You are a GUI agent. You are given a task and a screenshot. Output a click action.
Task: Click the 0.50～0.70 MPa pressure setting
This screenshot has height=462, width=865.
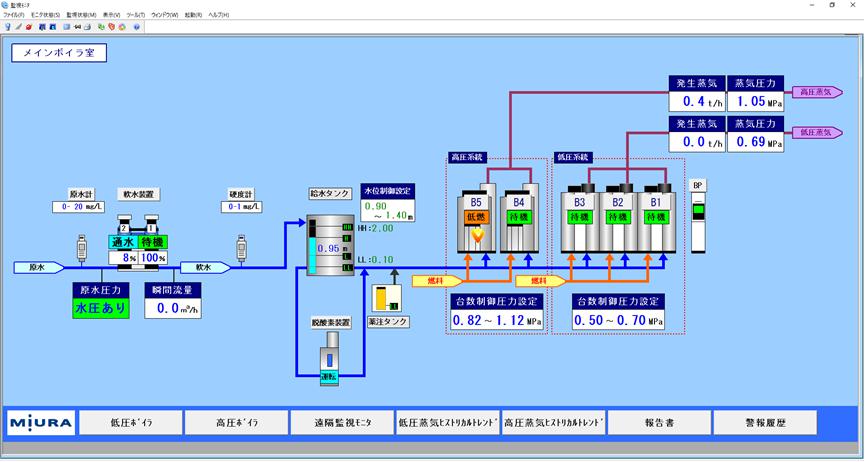pos(618,320)
